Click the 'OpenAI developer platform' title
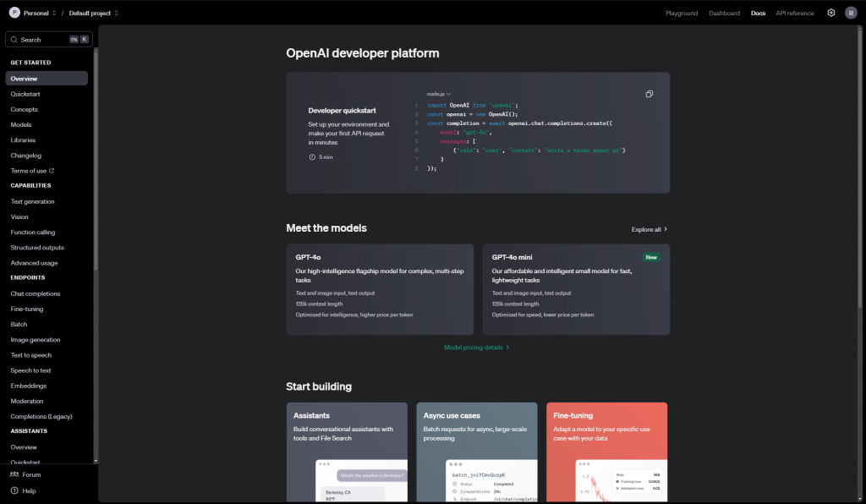866x504 pixels. click(363, 53)
